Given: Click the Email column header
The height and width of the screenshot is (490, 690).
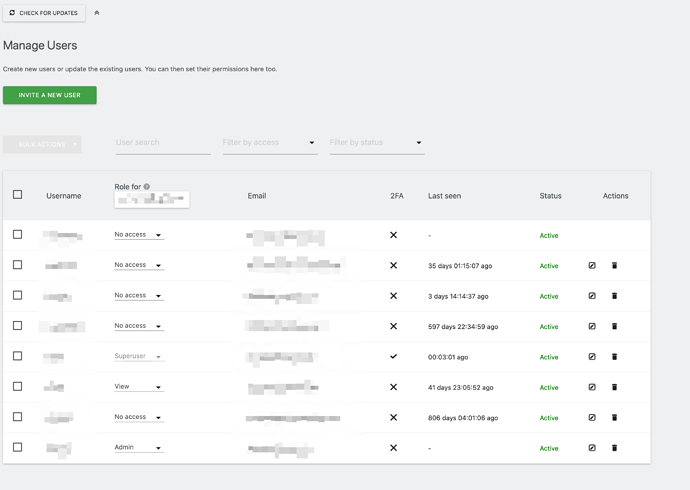Looking at the screenshot, I should tap(257, 196).
